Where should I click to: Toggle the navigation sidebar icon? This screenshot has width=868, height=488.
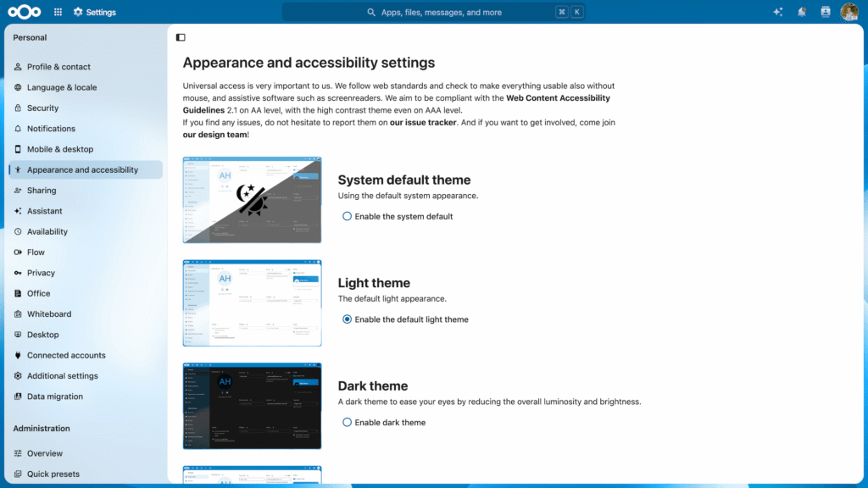click(181, 37)
